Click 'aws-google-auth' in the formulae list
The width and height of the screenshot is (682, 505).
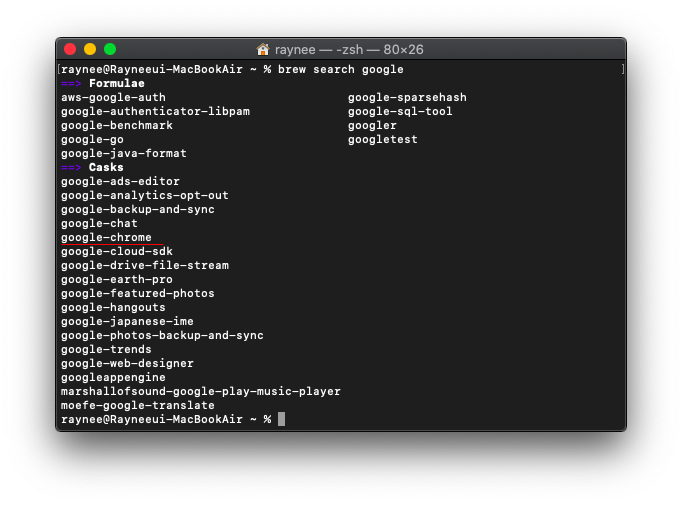[x=113, y=97]
